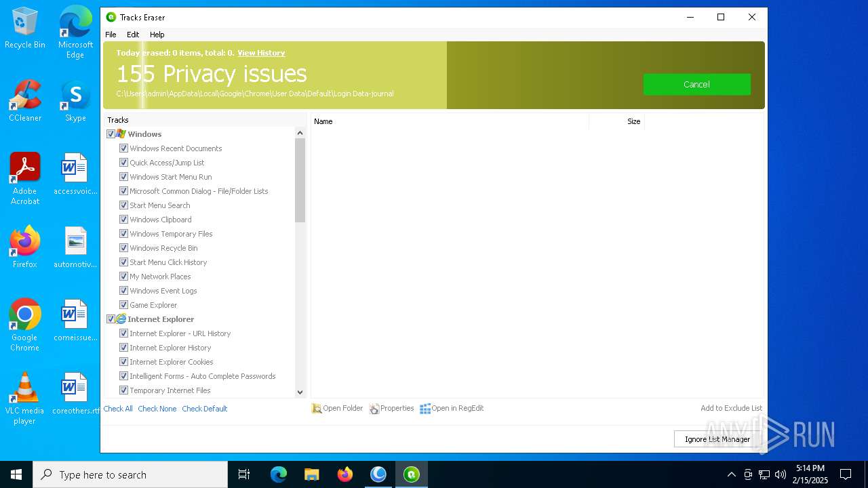The height and width of the screenshot is (488, 868).
Task: Open the View History link
Action: (261, 53)
